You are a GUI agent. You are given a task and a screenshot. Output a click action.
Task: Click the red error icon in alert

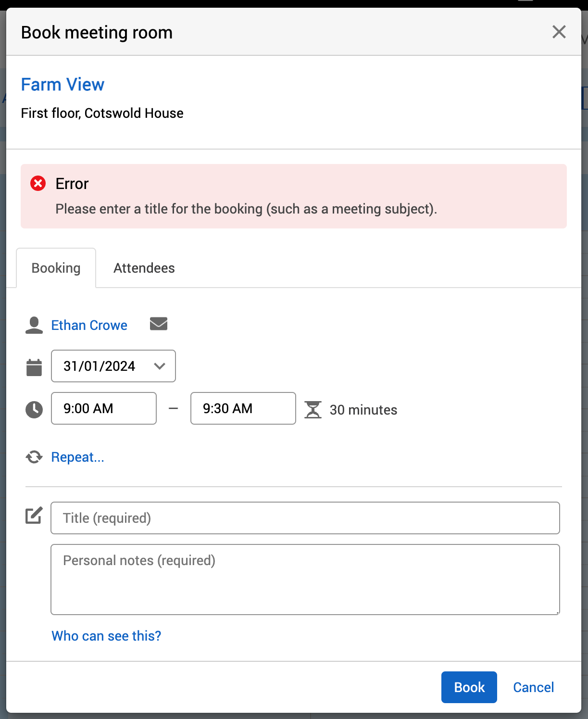[x=38, y=183]
